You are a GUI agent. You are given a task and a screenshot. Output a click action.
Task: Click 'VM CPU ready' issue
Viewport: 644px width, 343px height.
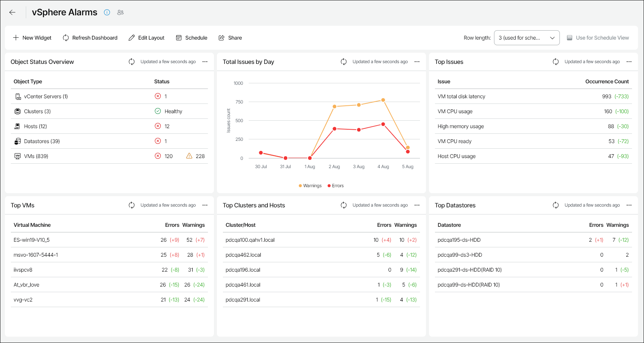click(454, 141)
